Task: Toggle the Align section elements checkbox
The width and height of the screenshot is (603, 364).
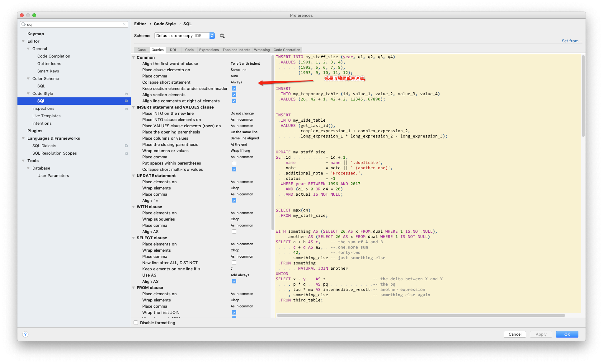Action: tap(234, 95)
